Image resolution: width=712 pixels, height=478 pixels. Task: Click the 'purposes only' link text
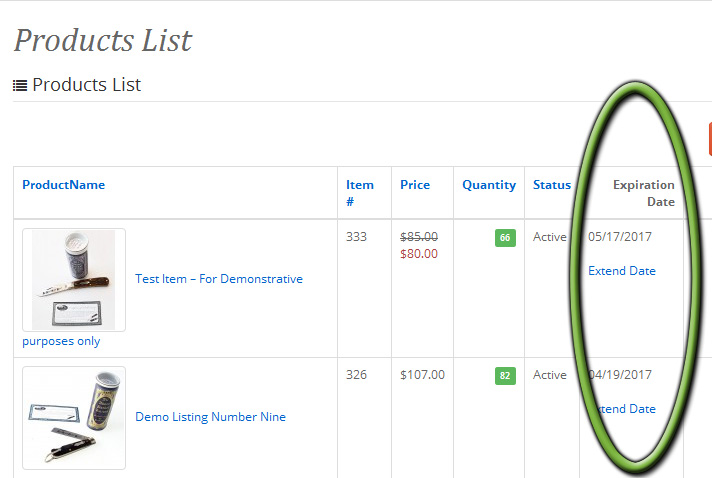pyautogui.click(x=61, y=341)
